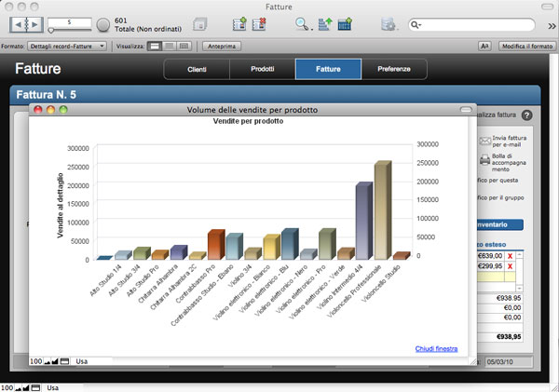Switch to the Clienti tab
The height and width of the screenshot is (392, 559).
tap(197, 69)
